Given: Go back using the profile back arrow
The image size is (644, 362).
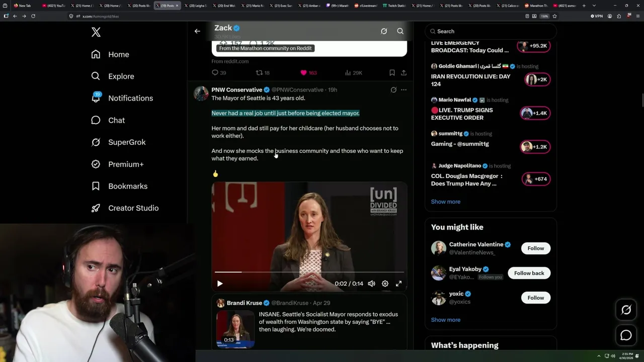Looking at the screenshot, I should (x=197, y=31).
